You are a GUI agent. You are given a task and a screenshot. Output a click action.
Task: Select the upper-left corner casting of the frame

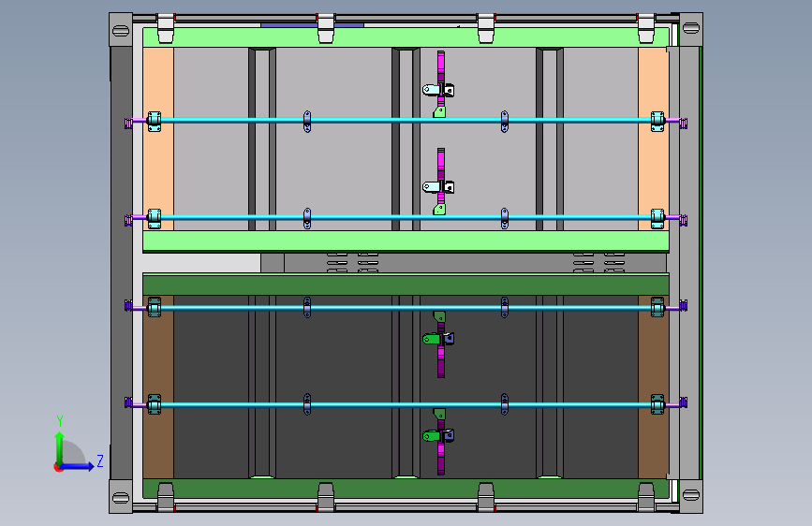pos(121,30)
